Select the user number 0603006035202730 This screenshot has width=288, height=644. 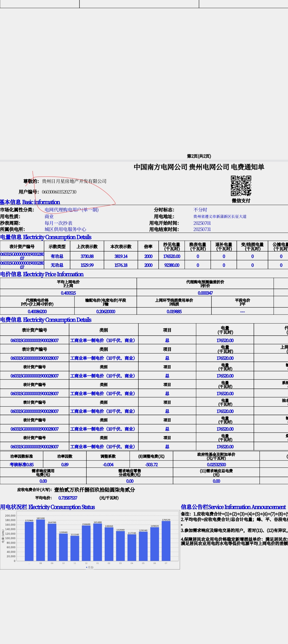(59, 192)
